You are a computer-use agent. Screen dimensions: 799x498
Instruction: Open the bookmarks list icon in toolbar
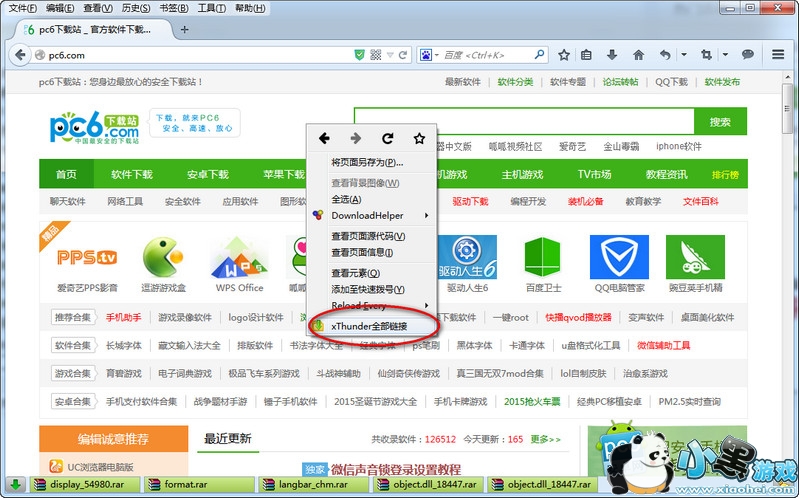coord(587,55)
